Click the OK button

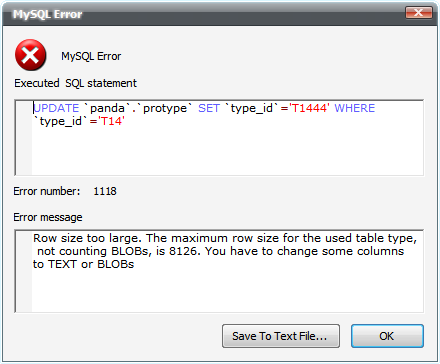(x=387, y=336)
